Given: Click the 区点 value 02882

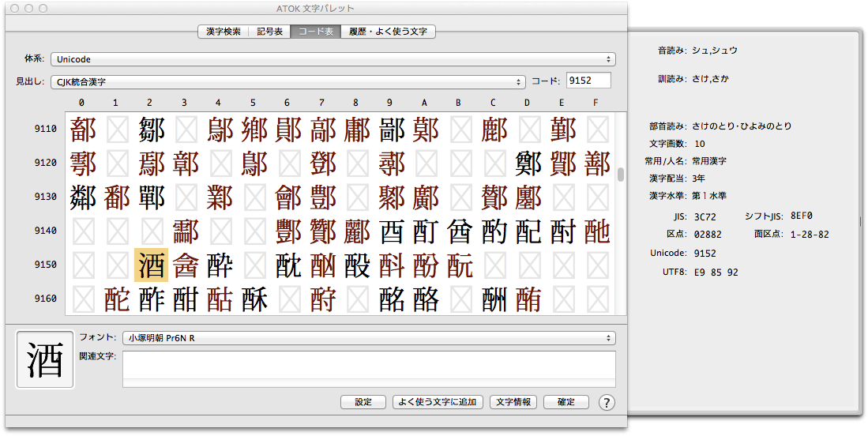Looking at the screenshot, I should [708, 234].
